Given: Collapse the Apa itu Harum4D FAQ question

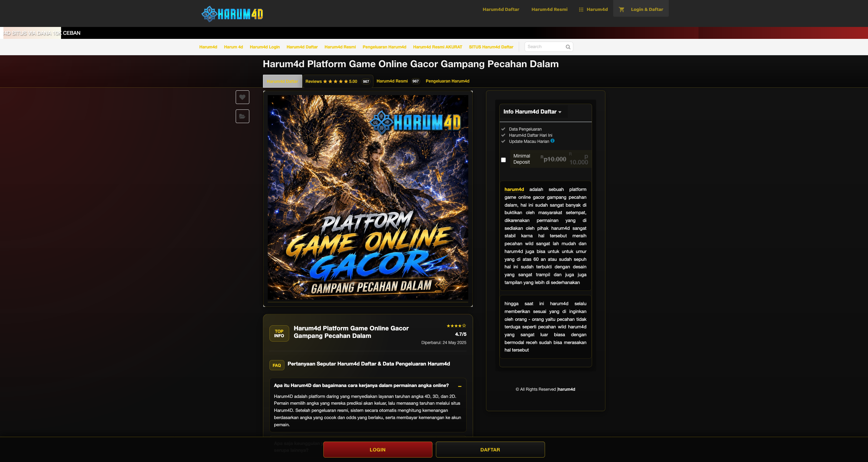Looking at the screenshot, I should (x=460, y=386).
